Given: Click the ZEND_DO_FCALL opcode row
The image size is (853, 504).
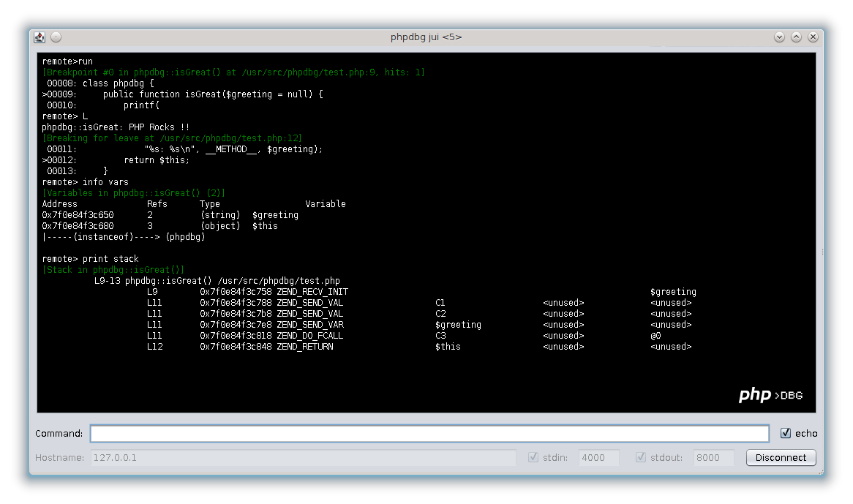Looking at the screenshot, I should coord(309,336).
